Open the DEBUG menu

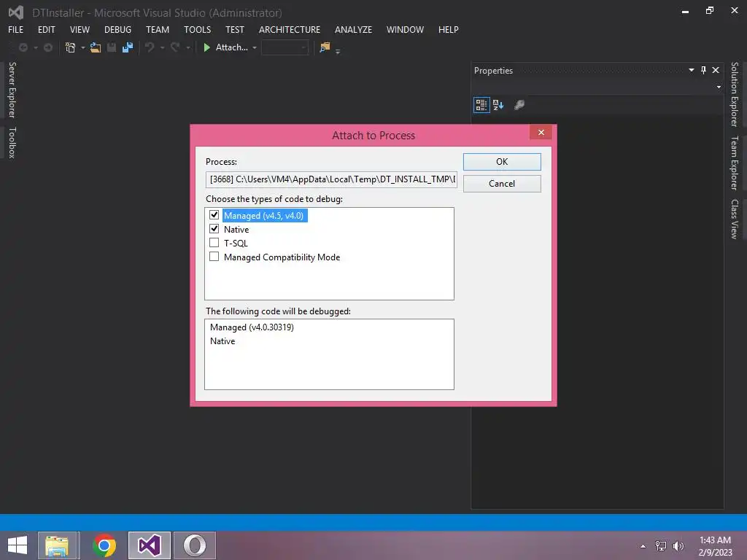(117, 29)
